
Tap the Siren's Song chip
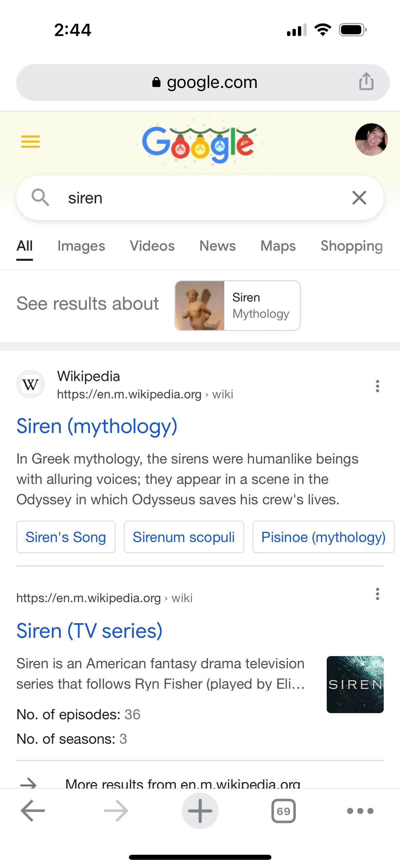[66, 537]
